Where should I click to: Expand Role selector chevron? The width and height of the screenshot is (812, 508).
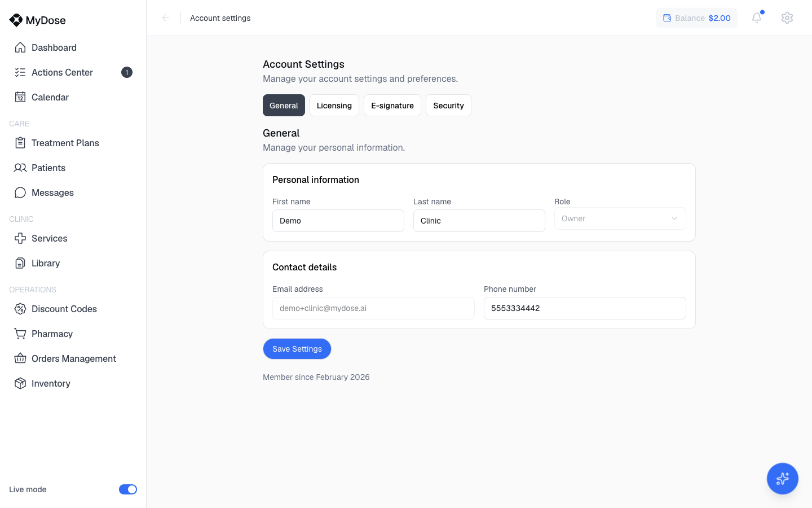coord(674,218)
